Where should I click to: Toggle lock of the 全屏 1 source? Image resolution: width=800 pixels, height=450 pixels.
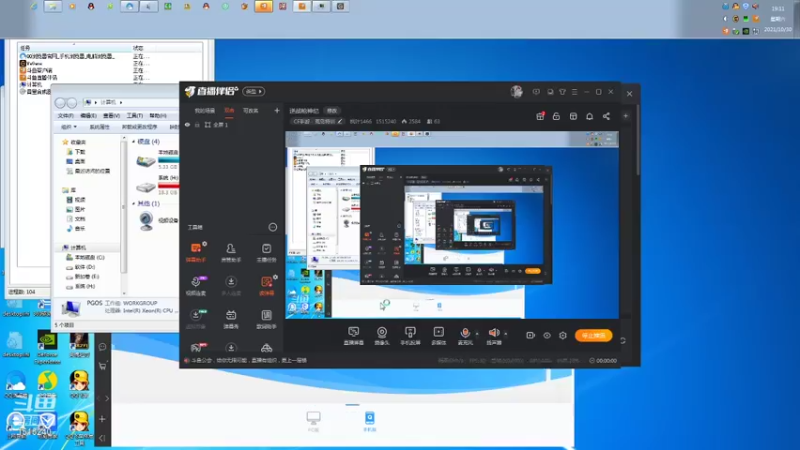coord(197,124)
